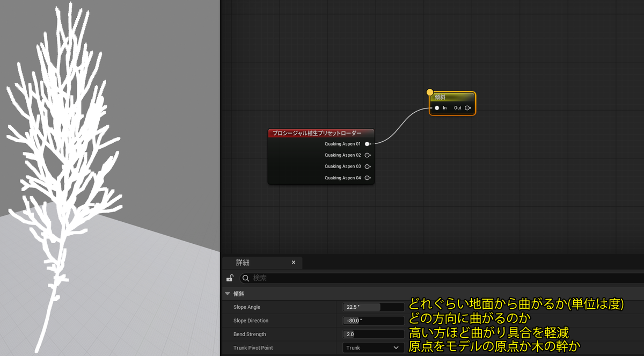Screen dimensions: 644x356
Task: Click the Slope Angle property label
Action: click(x=247, y=307)
